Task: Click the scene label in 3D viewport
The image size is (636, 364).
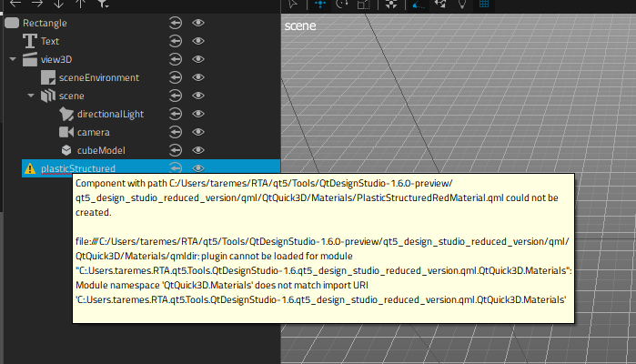Action: [300, 26]
